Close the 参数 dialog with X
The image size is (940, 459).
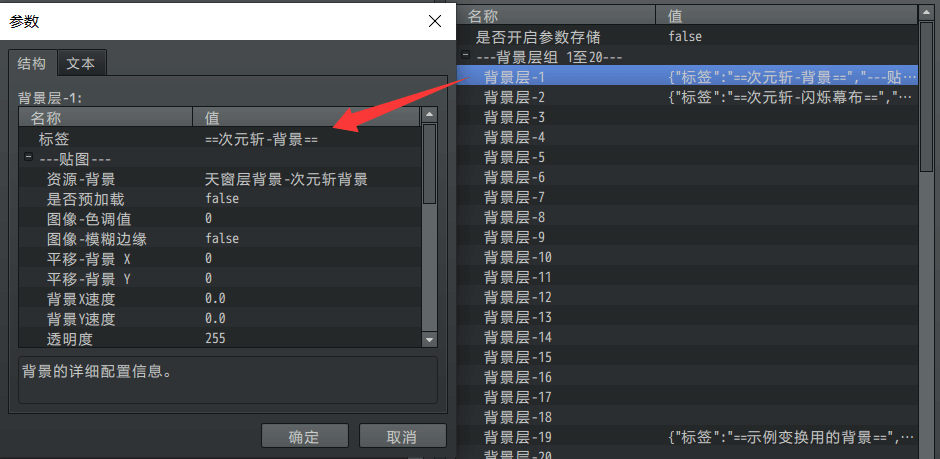(435, 21)
